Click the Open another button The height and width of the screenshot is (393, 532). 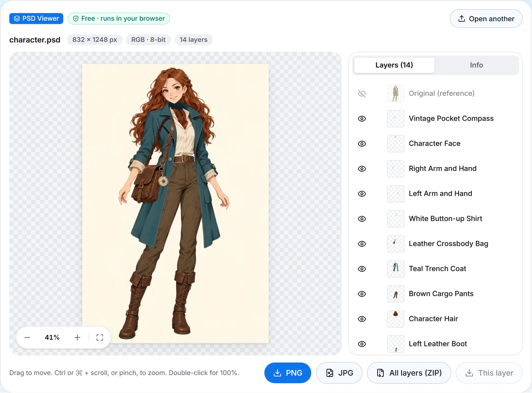(x=486, y=19)
